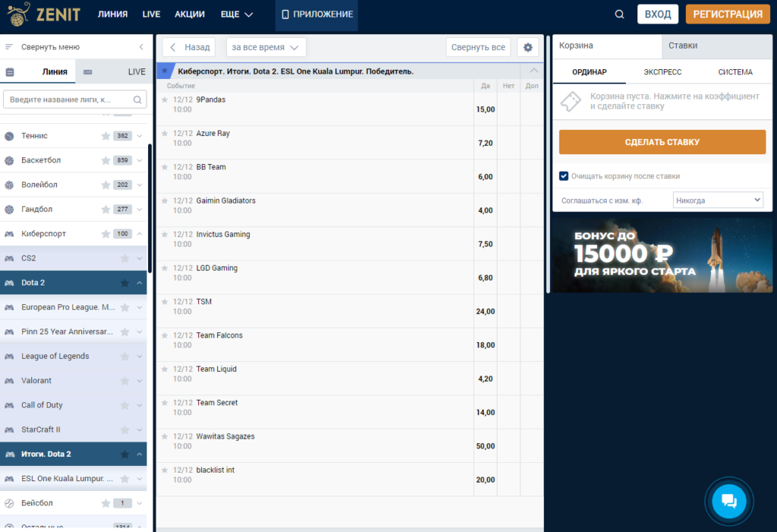Star the 9Pandas event row
Viewport: 777px width, 532px height.
click(x=165, y=99)
